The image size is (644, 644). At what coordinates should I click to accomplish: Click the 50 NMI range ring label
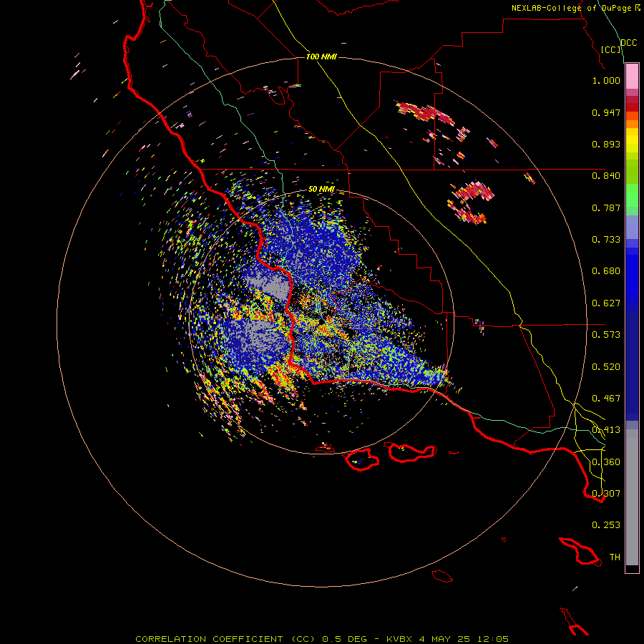pos(321,189)
